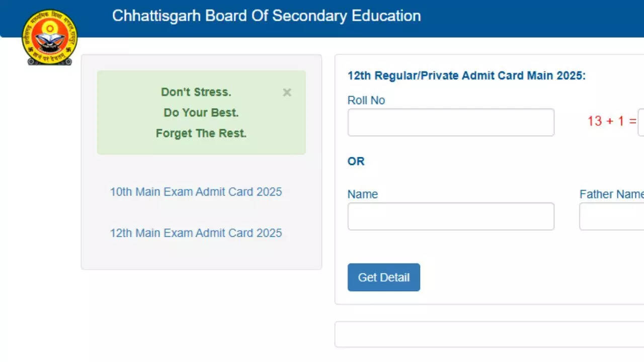Click the "Roll No" field label

click(366, 100)
